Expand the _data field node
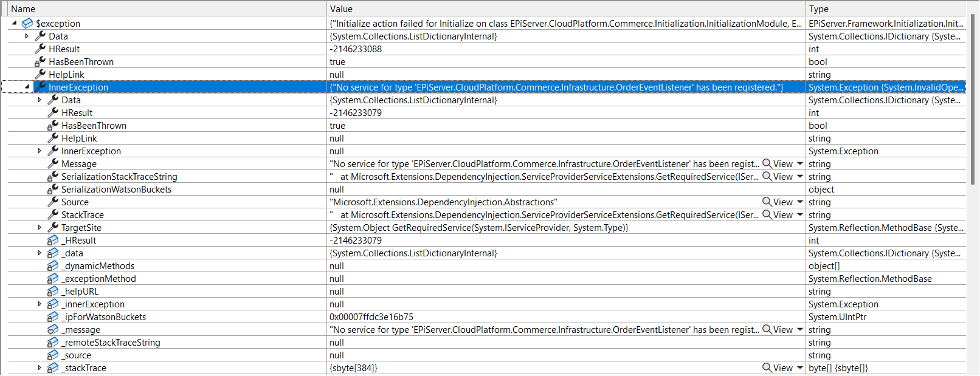This screenshot has height=376, width=980. point(40,253)
